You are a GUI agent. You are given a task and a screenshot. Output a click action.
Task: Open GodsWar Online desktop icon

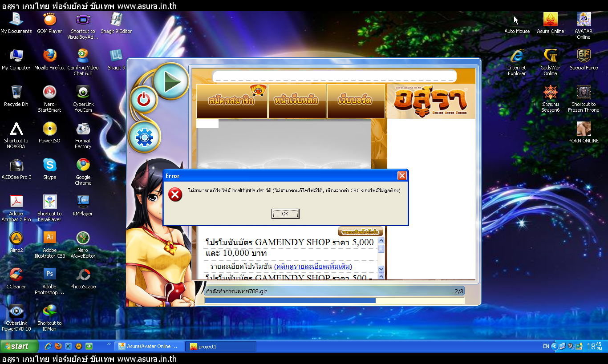pyautogui.click(x=550, y=62)
